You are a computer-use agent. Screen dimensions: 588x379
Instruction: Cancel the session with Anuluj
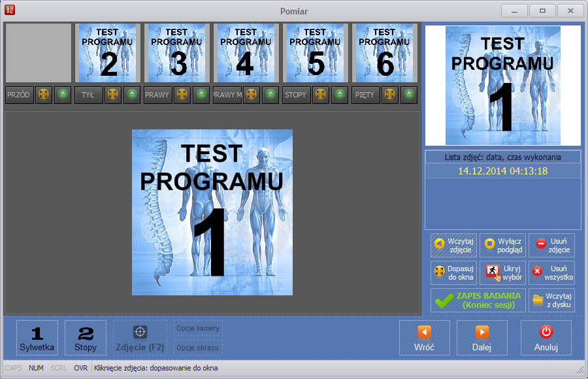click(546, 338)
